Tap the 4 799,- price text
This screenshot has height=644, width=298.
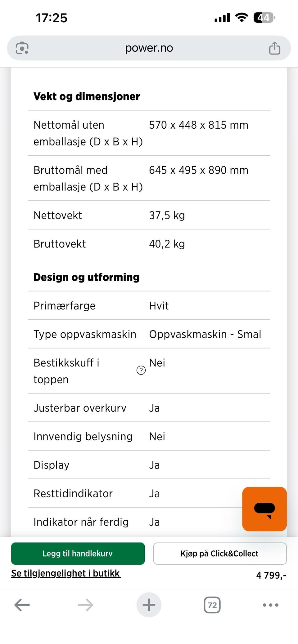click(271, 575)
